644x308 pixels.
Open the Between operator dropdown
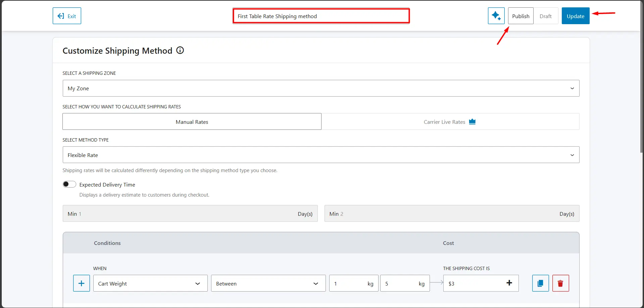[x=268, y=284]
